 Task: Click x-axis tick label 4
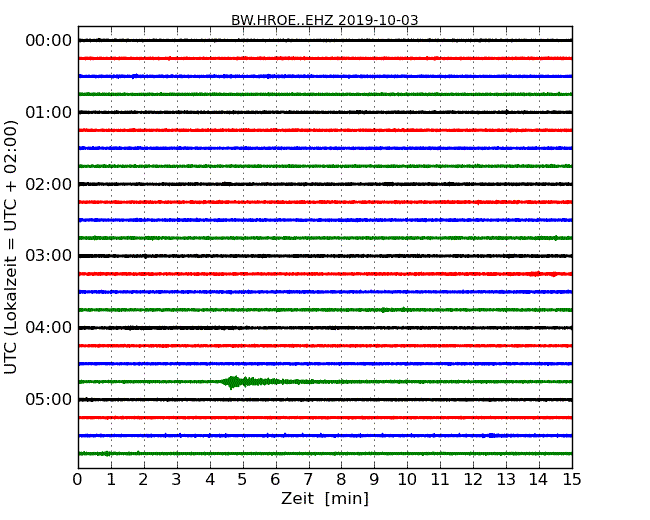point(209,479)
